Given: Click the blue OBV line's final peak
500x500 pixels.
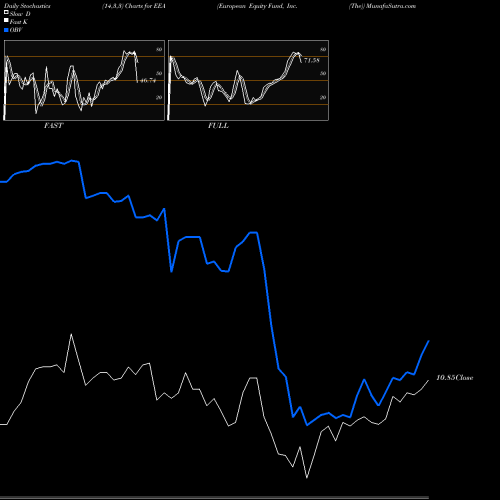Looking at the screenshot, I should click(x=428, y=341).
